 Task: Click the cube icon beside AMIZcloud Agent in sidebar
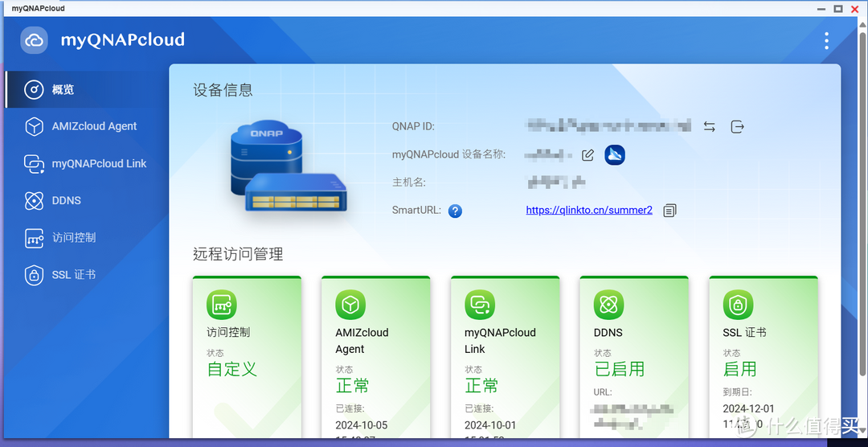(35, 126)
